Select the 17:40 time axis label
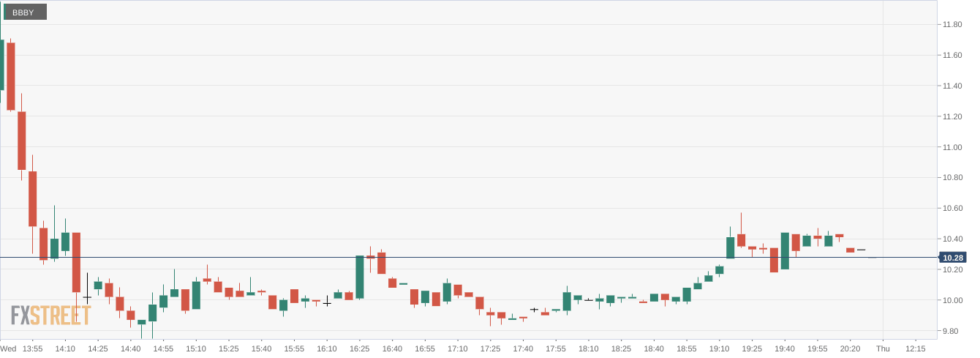Screen dimensions: 980x358 pos(523,348)
